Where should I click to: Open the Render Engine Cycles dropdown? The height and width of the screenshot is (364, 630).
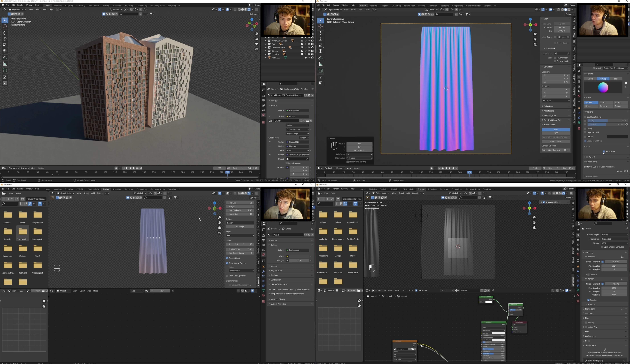coord(614,235)
